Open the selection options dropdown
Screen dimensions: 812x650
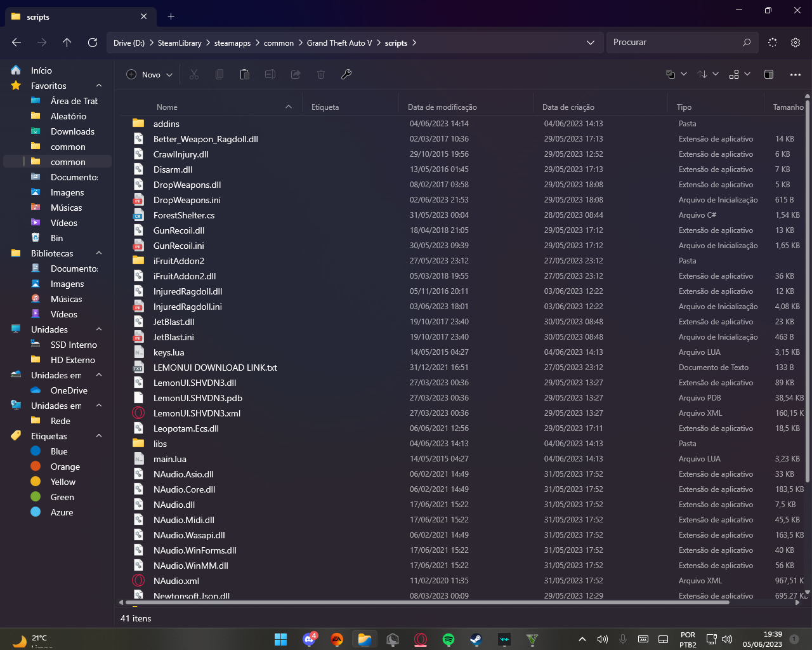coord(676,74)
